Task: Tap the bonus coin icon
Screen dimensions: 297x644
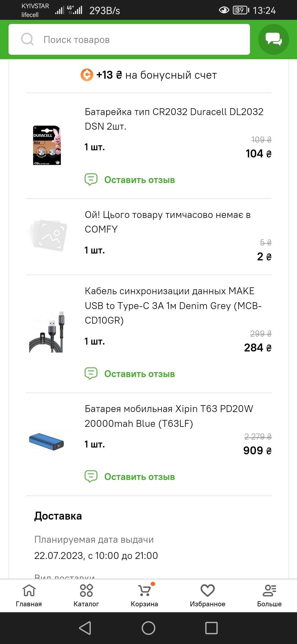Action: (x=87, y=75)
